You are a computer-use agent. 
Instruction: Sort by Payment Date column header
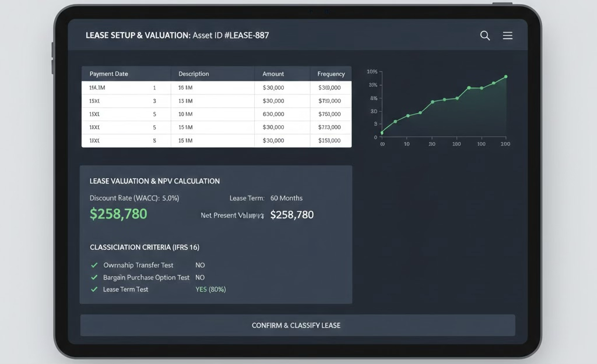point(109,74)
